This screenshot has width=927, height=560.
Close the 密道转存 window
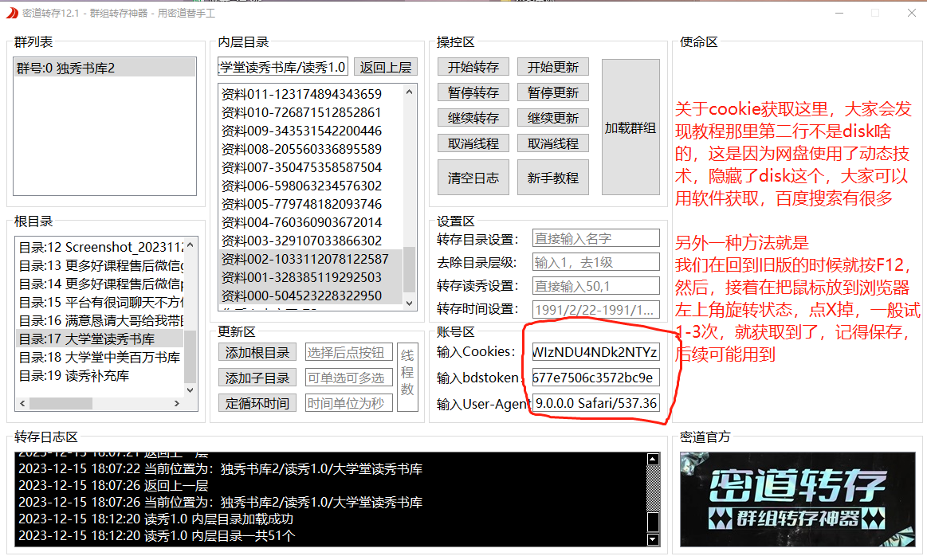coord(912,13)
